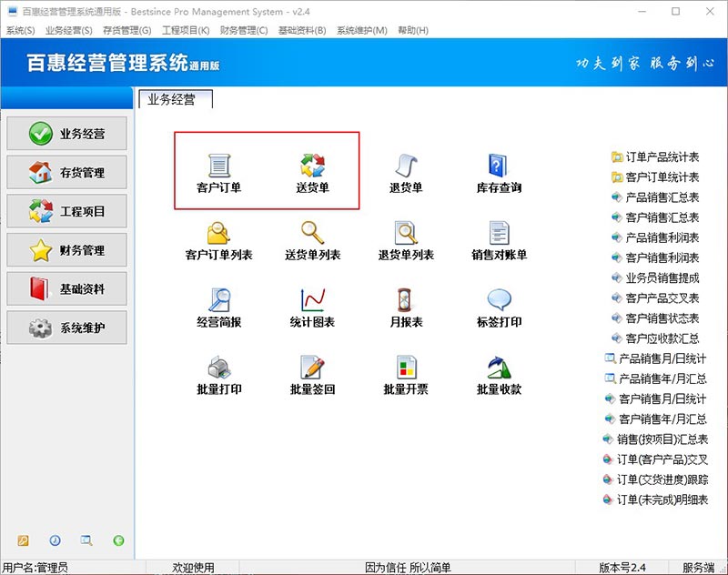Select the 财务管理 sidebar button
Screen dimensions: 728x575
(x=66, y=249)
